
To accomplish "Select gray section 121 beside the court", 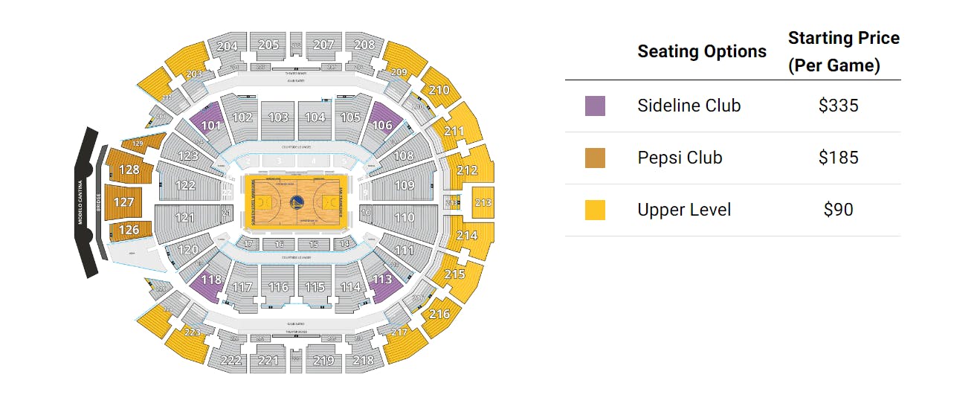I will point(184,218).
